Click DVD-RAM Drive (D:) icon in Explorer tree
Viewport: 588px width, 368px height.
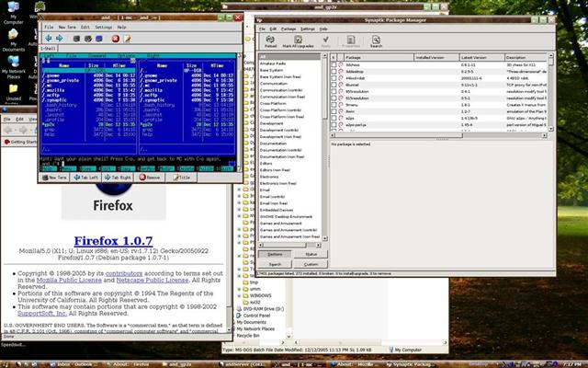point(239,309)
